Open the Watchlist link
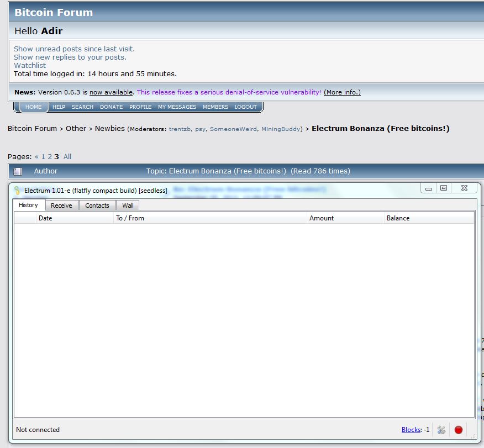This screenshot has height=448, width=484. (x=30, y=65)
